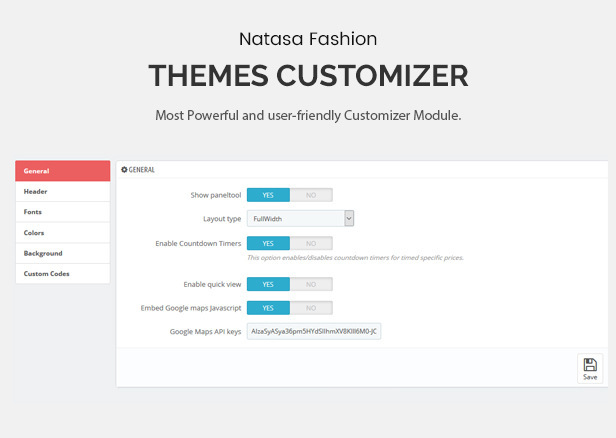The image size is (616, 438).
Task: Click the GENERAL panel heading text
Action: click(142, 170)
